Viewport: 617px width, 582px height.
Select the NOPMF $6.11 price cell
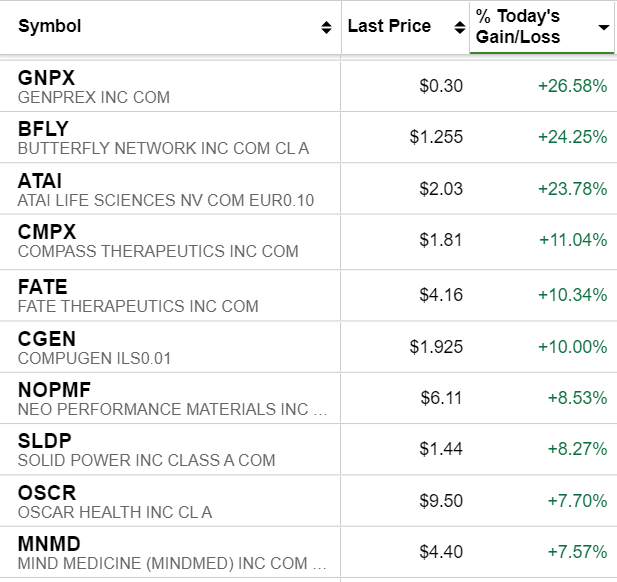[x=441, y=398]
